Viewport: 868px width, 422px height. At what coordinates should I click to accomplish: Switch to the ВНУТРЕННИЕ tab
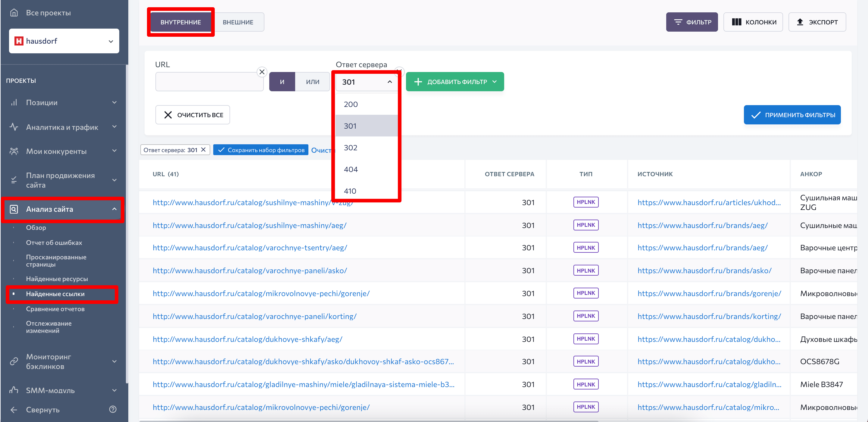(x=181, y=22)
